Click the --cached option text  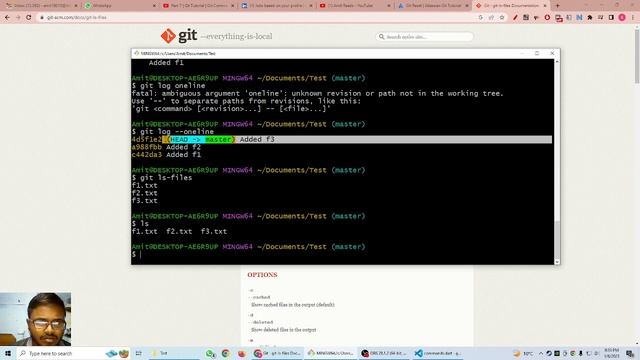(x=260, y=297)
